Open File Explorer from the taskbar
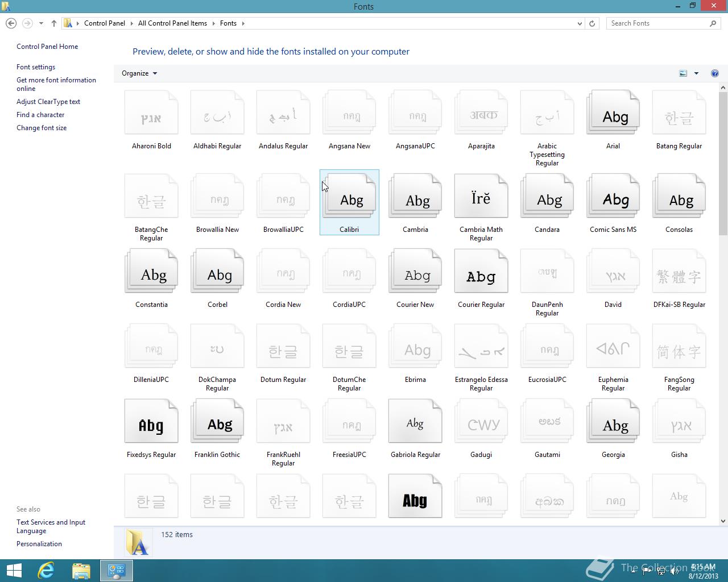Screen dimensions: 728x582 point(81,571)
